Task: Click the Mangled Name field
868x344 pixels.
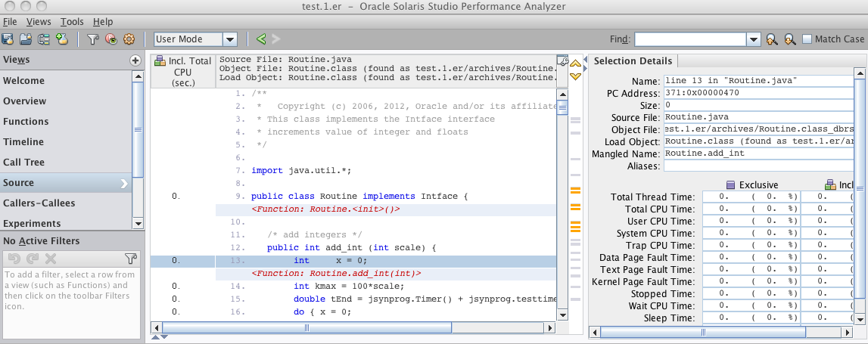Action: 759,153
